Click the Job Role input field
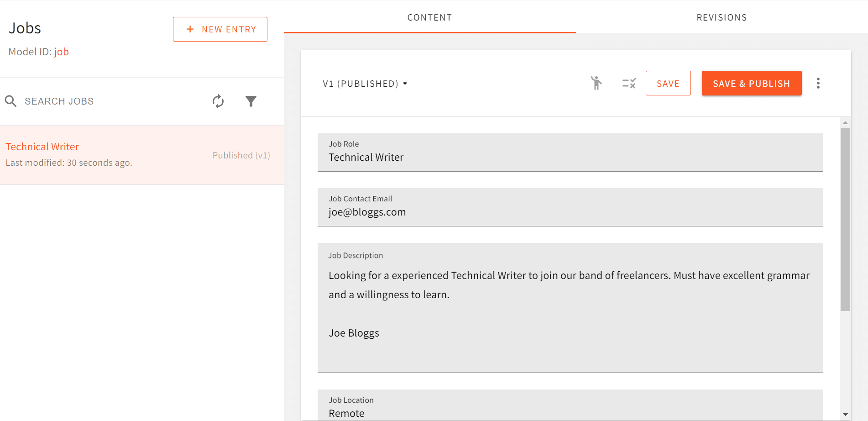The image size is (868, 421). pyautogui.click(x=570, y=157)
